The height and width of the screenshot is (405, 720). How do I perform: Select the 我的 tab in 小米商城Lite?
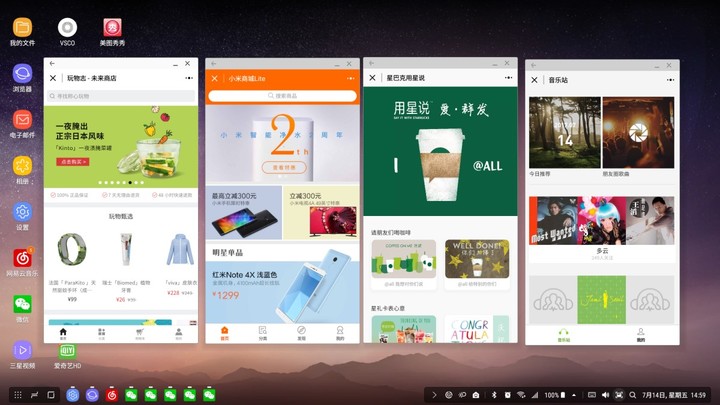340,333
